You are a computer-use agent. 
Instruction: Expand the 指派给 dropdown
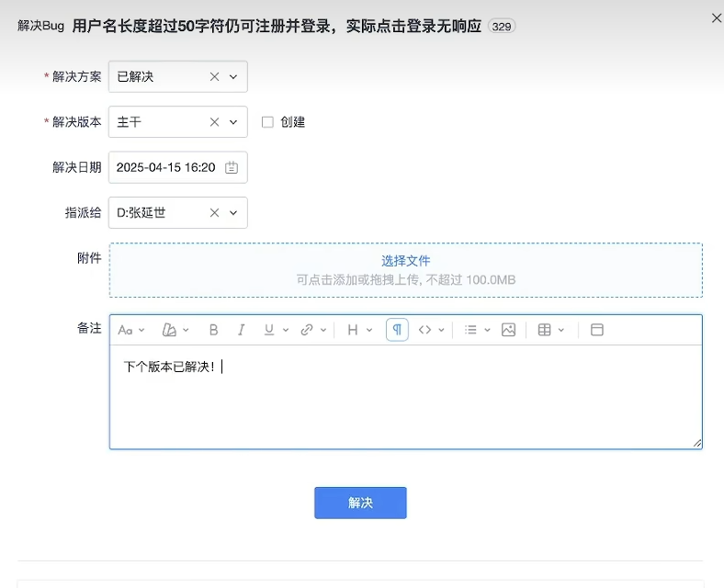tap(233, 213)
